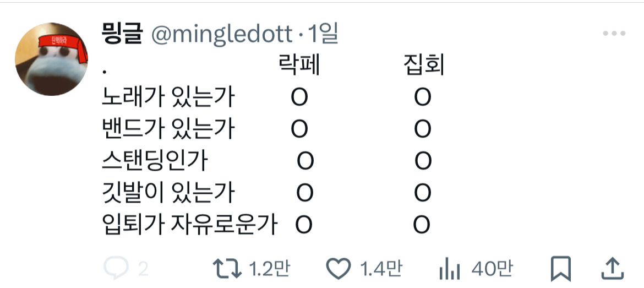
Task: Click the 1.2만 retweet count
Action: (269, 269)
